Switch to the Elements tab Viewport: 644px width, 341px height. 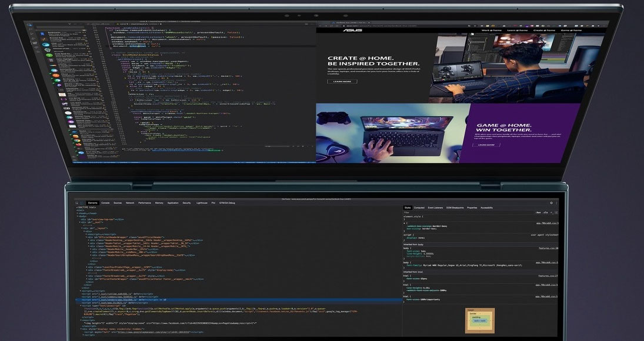pyautogui.click(x=92, y=203)
